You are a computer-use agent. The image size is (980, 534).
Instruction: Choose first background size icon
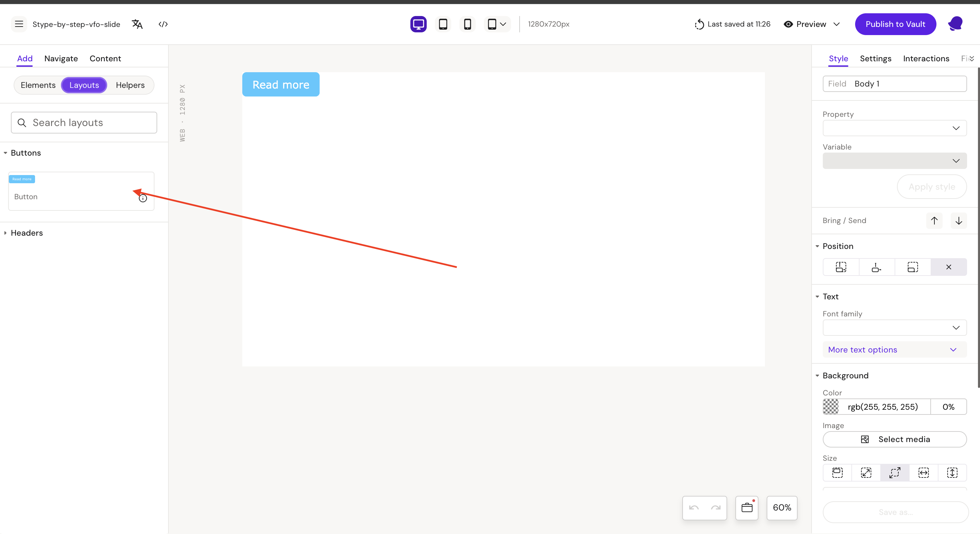coord(837,473)
